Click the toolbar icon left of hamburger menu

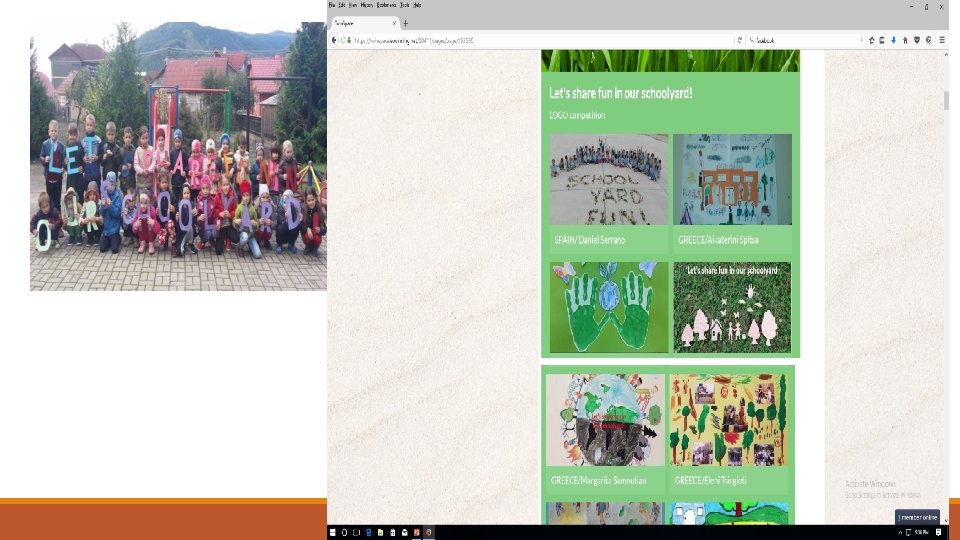coord(929,40)
